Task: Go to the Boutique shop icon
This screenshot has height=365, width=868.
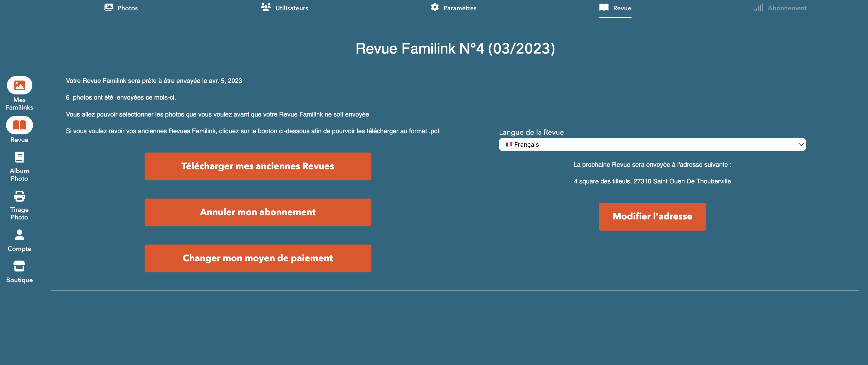Action: pyautogui.click(x=20, y=266)
